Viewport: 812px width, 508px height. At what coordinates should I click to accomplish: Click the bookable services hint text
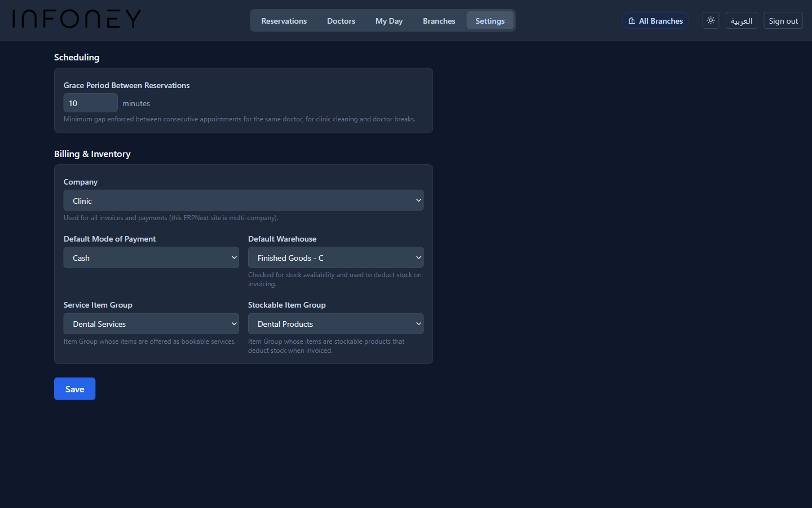[x=149, y=341]
